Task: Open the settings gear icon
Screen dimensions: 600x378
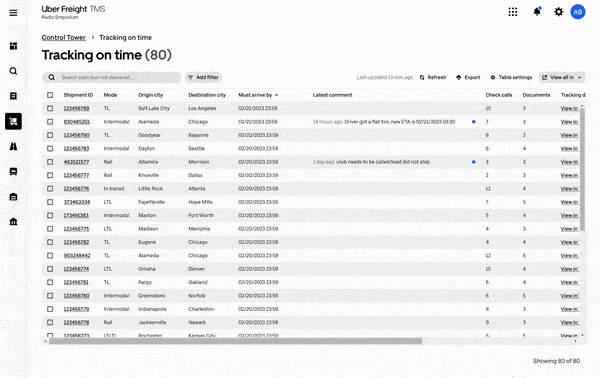Action: point(559,12)
